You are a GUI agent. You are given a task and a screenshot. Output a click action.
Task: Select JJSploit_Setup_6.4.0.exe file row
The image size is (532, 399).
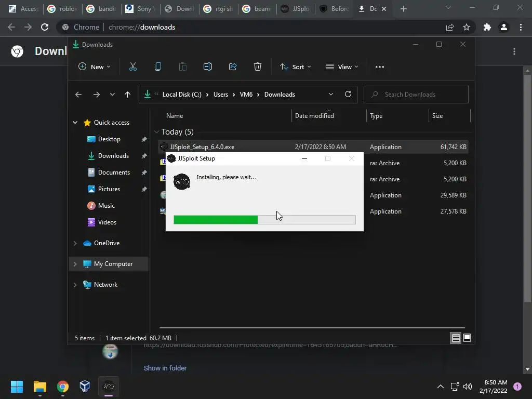[313, 147]
